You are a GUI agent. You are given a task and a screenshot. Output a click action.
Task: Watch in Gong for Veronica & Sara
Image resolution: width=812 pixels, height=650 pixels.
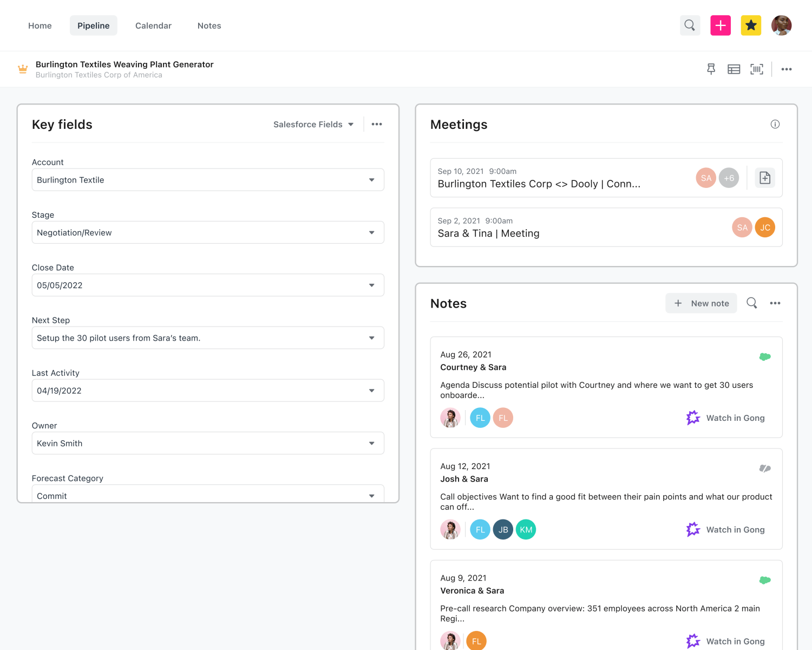pyautogui.click(x=725, y=641)
